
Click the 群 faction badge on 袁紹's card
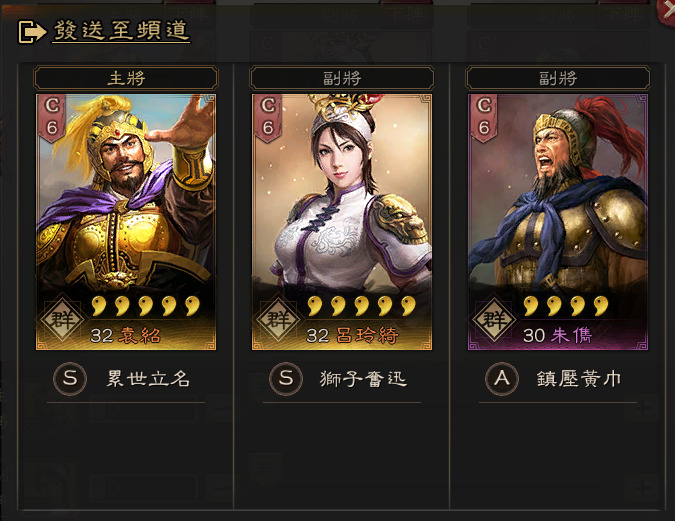point(62,320)
